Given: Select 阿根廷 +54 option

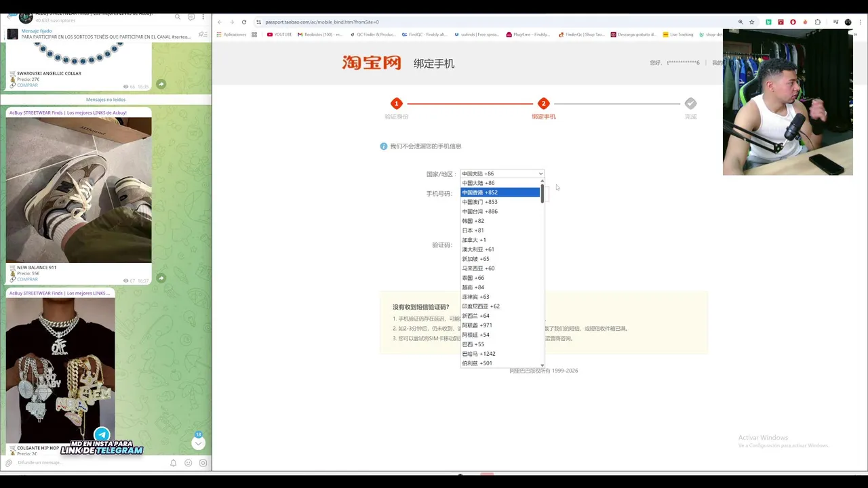Looking at the screenshot, I should click(x=500, y=335).
